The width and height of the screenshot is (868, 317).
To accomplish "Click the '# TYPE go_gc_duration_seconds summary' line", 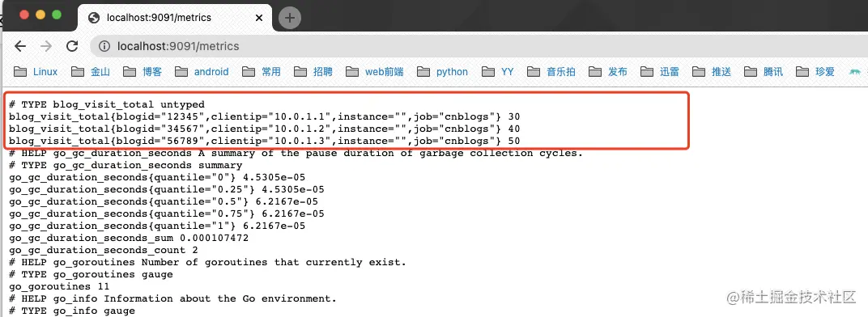I will 126,165.
